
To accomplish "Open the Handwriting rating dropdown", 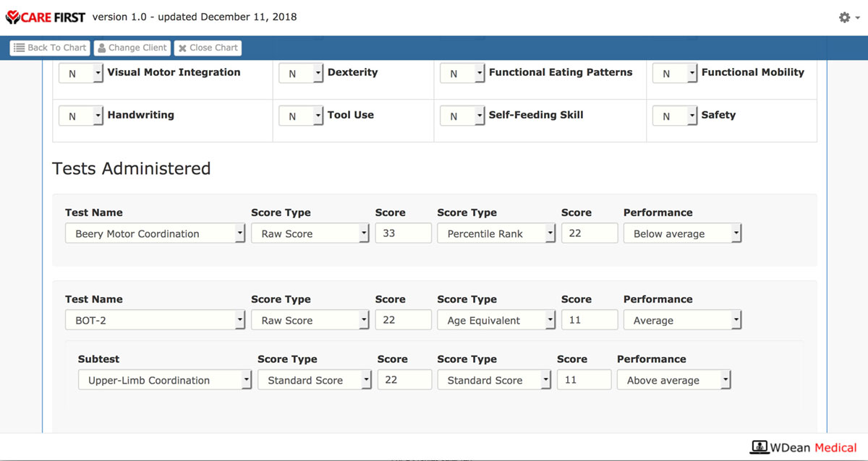I will coord(81,116).
